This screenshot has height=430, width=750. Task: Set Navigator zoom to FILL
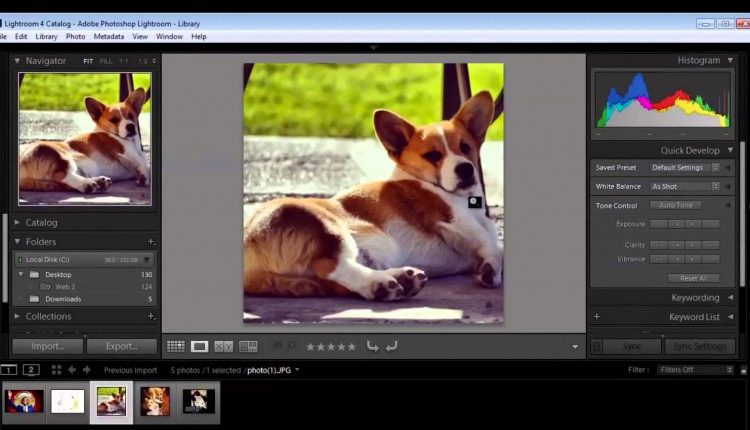tap(106, 61)
